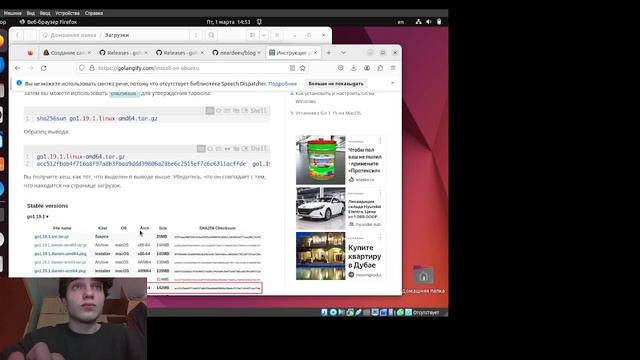The height and width of the screenshot is (360, 640).
Task: Reload the golangify page
Action: click(44, 68)
